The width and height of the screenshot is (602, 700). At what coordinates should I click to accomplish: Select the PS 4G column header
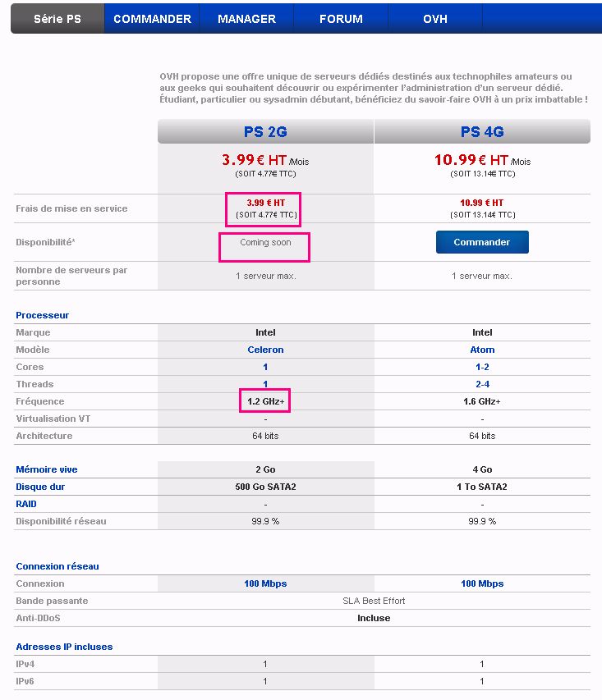pos(482,131)
